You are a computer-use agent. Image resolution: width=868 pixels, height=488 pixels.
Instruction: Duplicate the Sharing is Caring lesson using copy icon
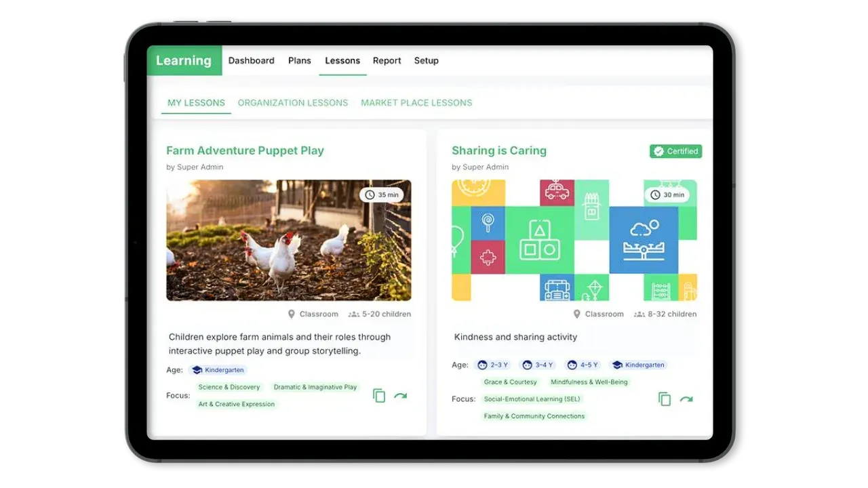click(665, 399)
